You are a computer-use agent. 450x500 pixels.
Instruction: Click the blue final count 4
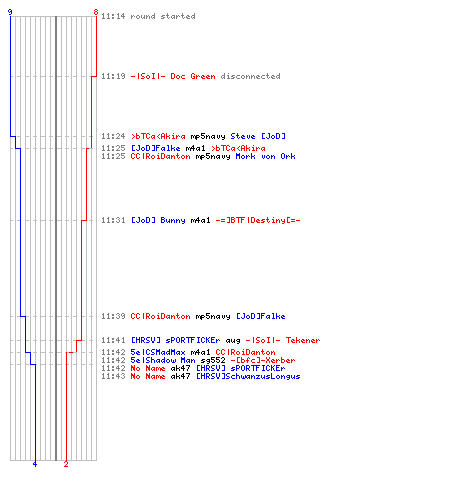(x=35, y=464)
